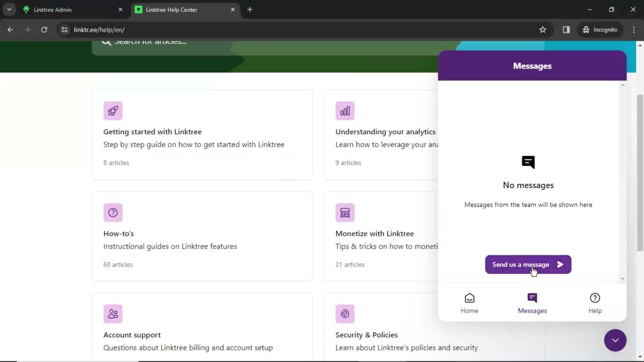Screen dimensions: 644x362
Task: Click the storefront Monetize icon
Action: pos(345,213)
